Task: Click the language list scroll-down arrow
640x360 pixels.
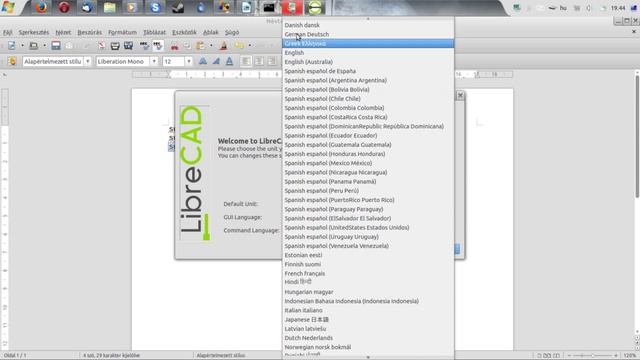Action: [x=368, y=357]
